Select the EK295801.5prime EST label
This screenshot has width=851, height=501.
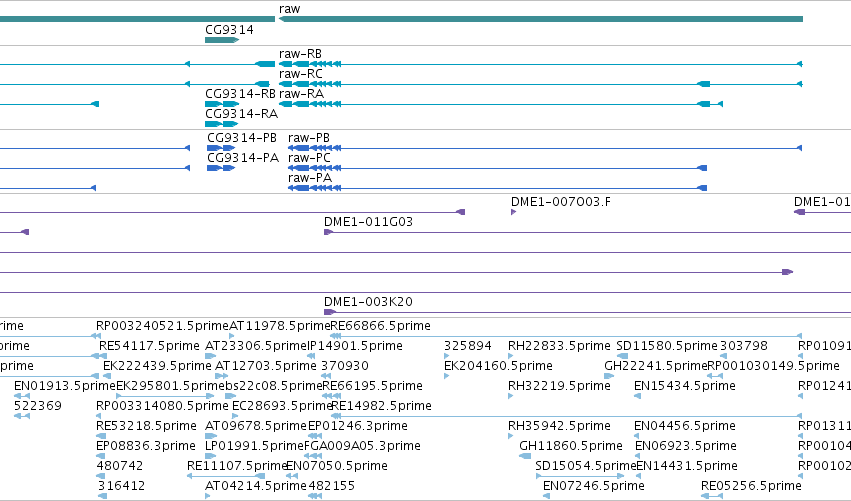click(x=170, y=386)
